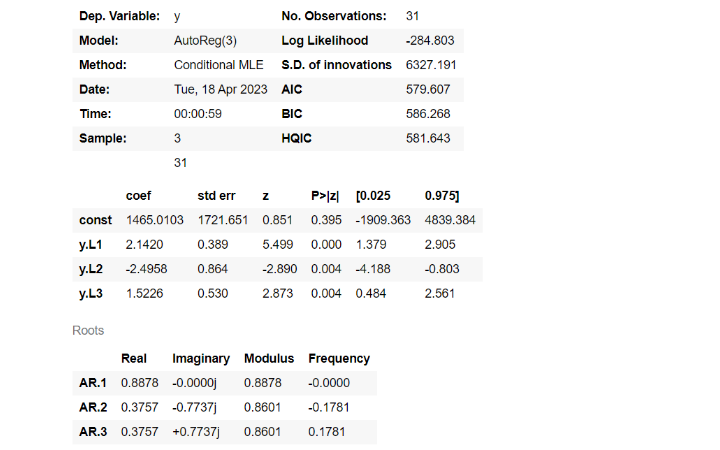Screen dimensions: 720x450
Task: Click the Conditional MLE method value
Action: tap(219, 65)
